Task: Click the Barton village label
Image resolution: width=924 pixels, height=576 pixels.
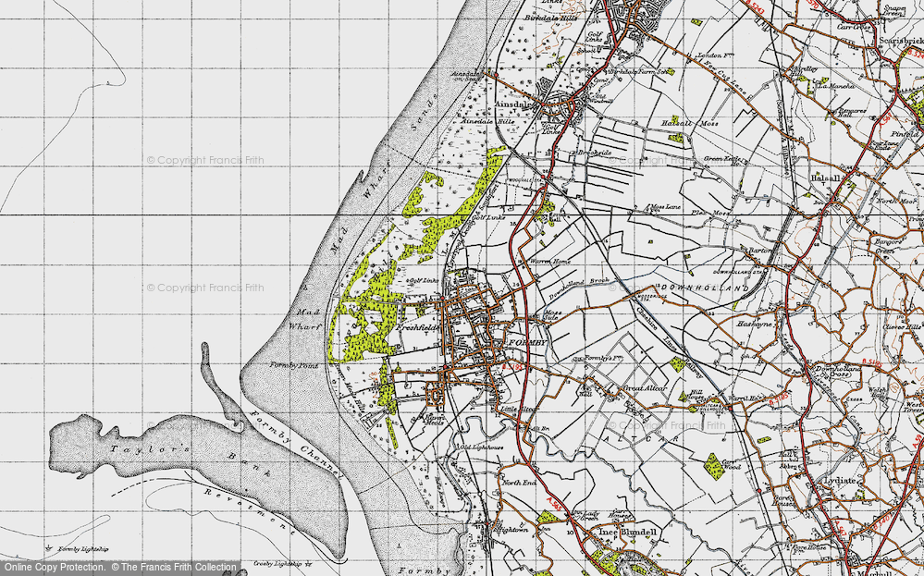Action: (x=761, y=250)
